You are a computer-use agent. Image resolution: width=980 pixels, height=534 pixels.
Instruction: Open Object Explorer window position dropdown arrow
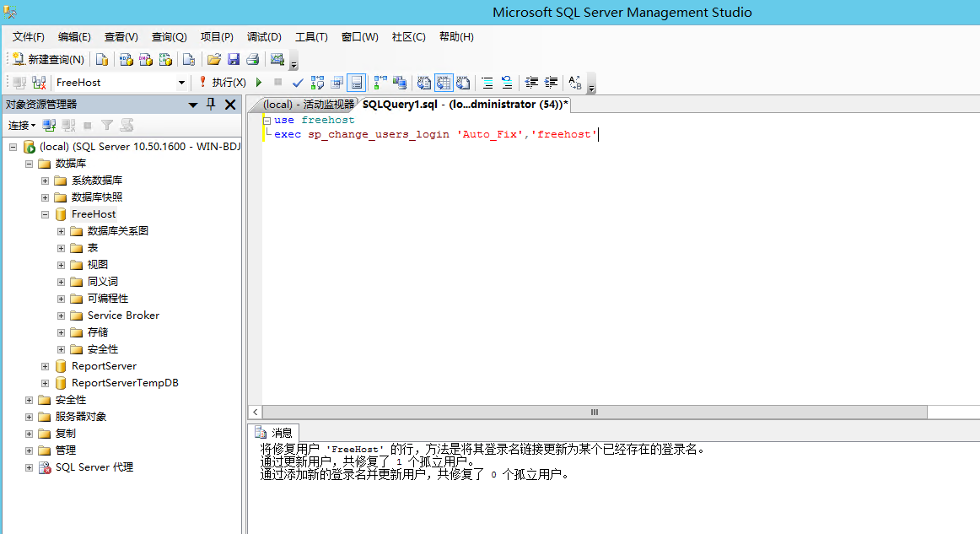(193, 105)
